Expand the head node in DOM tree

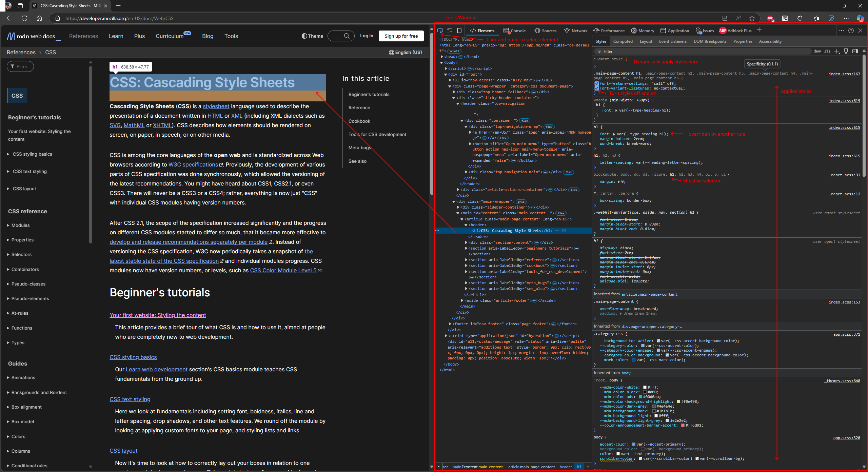(x=442, y=57)
